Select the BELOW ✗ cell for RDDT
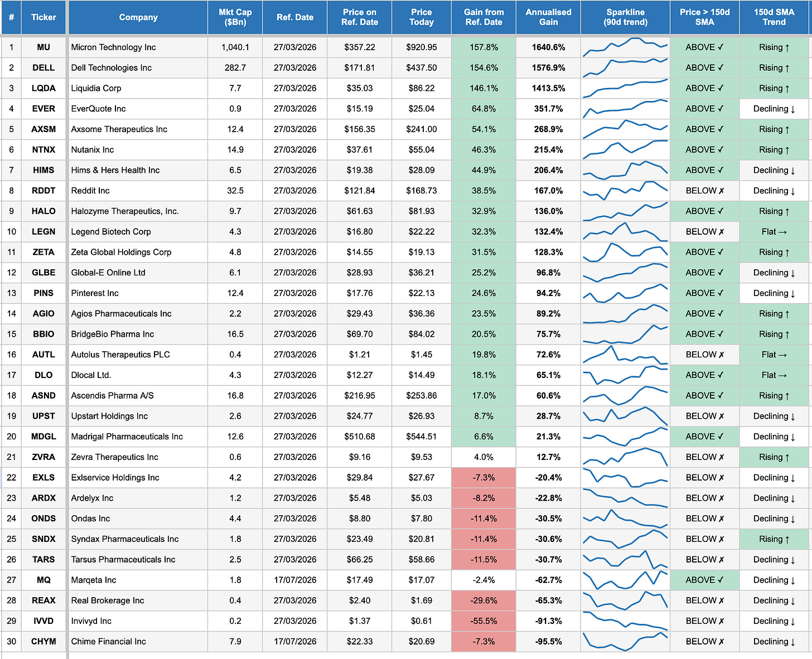The height and width of the screenshot is (659, 812). coord(705,191)
